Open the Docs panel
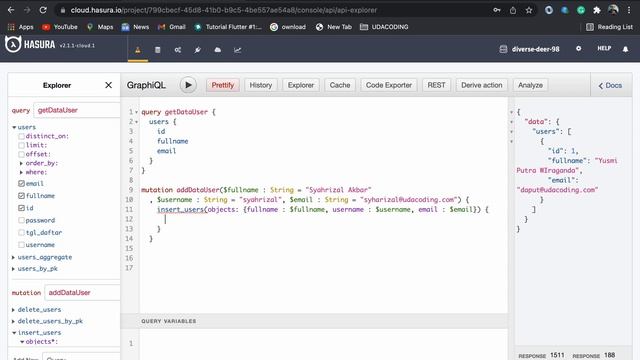Image resolution: width=640 pixels, height=360 pixels. point(610,85)
